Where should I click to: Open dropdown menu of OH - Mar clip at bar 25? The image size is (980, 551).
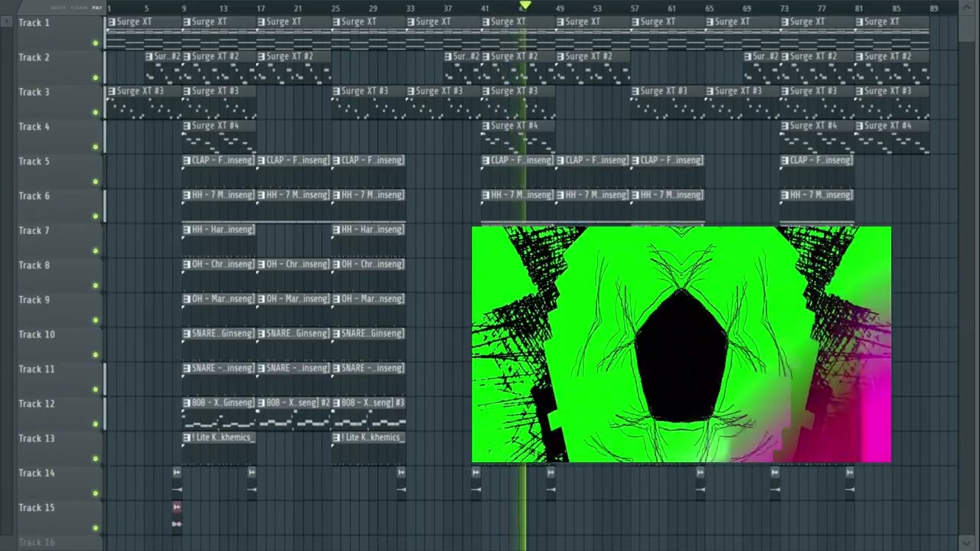[x=337, y=298]
